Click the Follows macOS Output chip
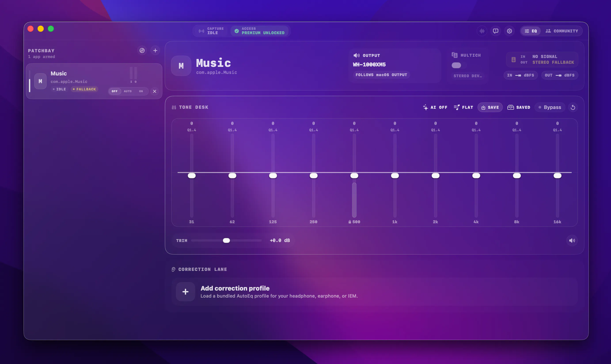 pyautogui.click(x=381, y=75)
